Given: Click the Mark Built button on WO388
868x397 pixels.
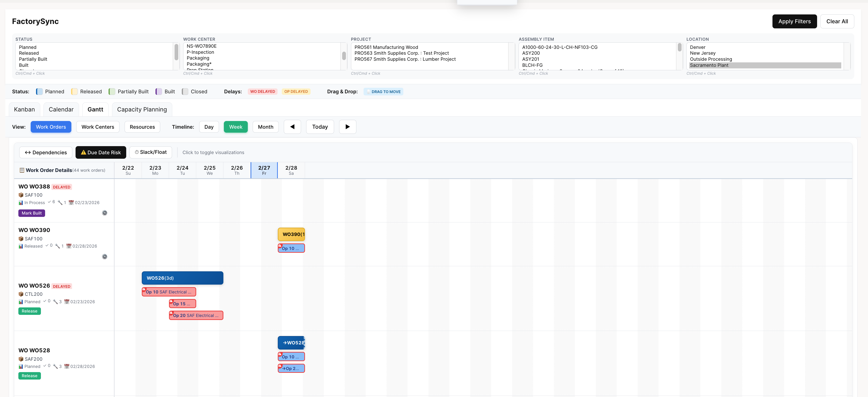Looking at the screenshot, I should [x=32, y=213].
